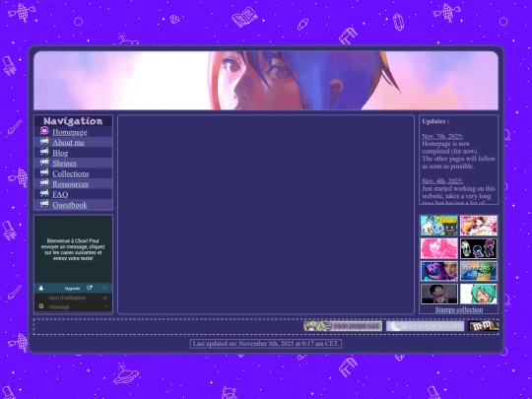Click the Chao stamp thumbnail
The width and height of the screenshot is (532, 399).
coord(439,226)
